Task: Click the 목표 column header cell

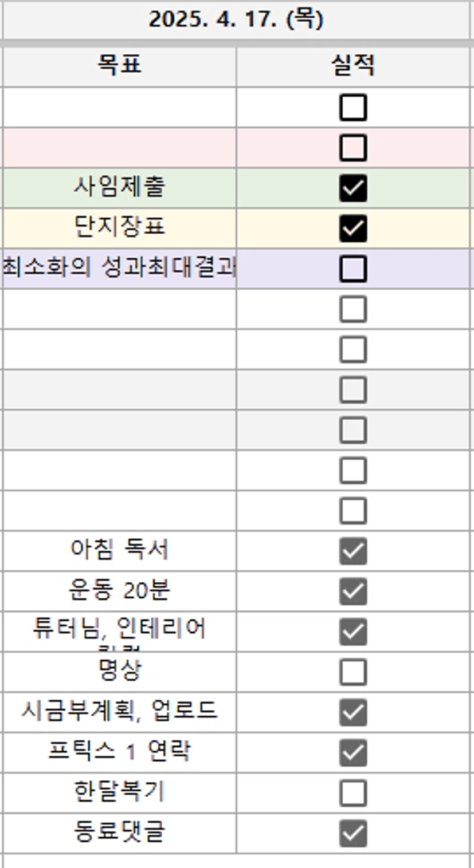Action: 119,66
